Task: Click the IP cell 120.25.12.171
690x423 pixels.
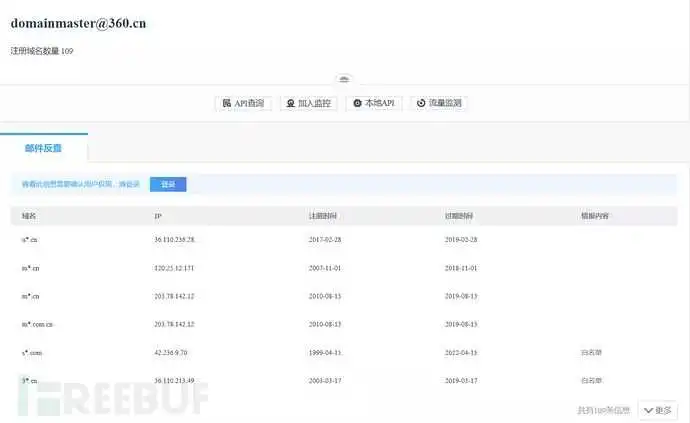Action: click(x=174, y=268)
